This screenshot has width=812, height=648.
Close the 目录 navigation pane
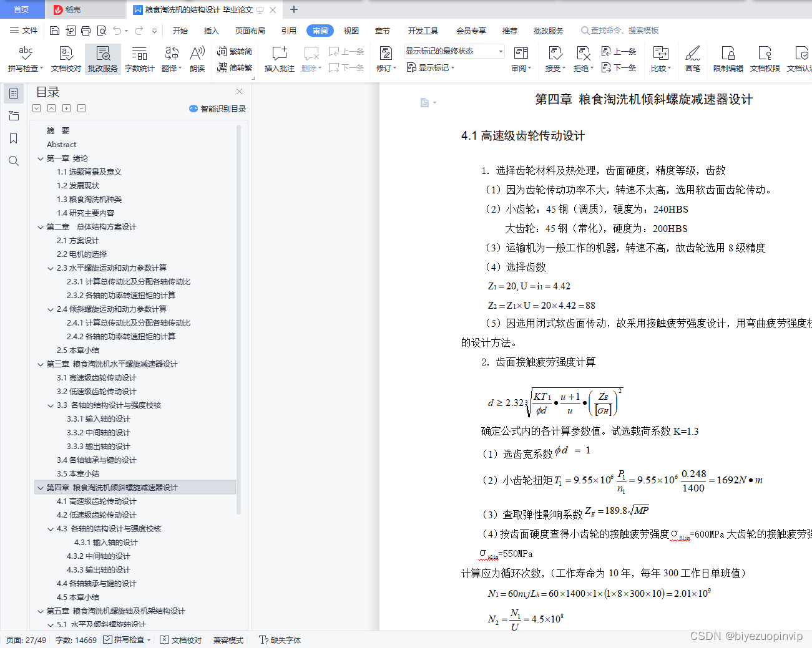pos(239,92)
